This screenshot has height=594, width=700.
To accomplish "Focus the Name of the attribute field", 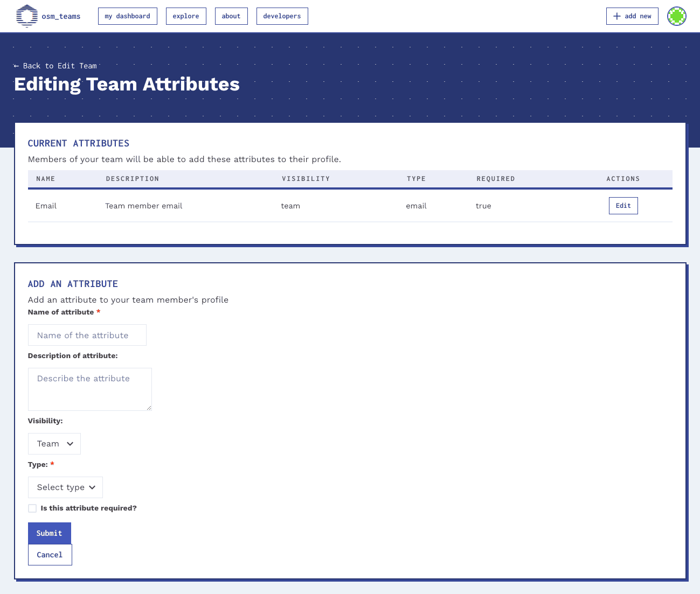I will [87, 335].
